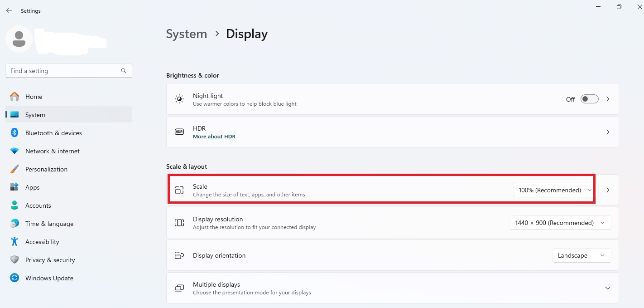Screen dimensions: 644x308
Task: Open Apps settings
Action: click(x=69, y=187)
